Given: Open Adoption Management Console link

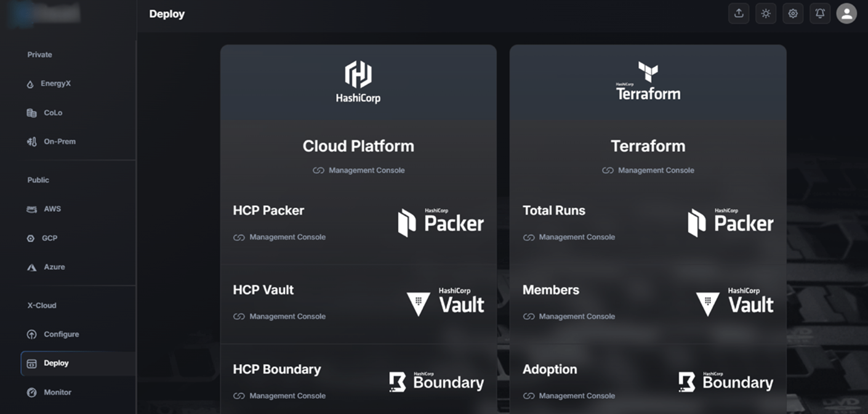Looking at the screenshot, I should pyautogui.click(x=569, y=396).
